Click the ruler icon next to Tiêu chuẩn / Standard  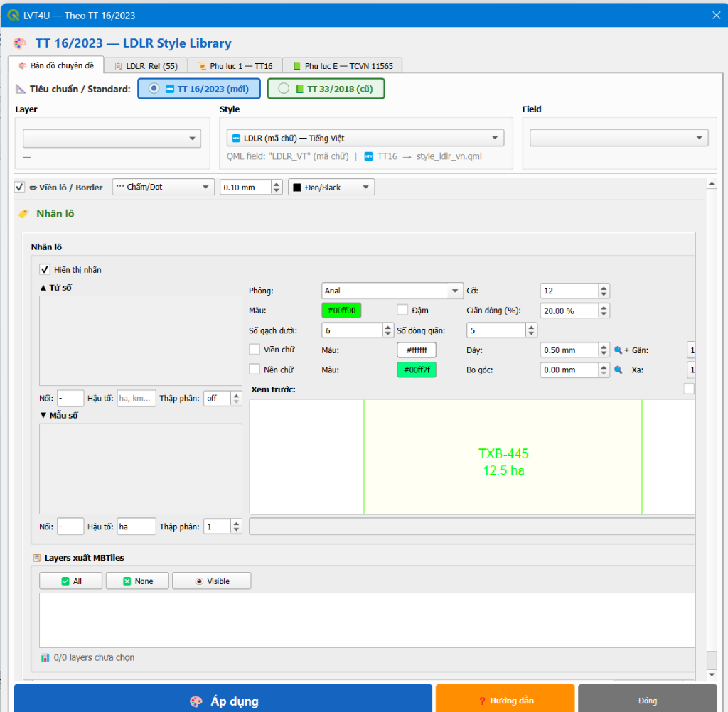[21, 89]
